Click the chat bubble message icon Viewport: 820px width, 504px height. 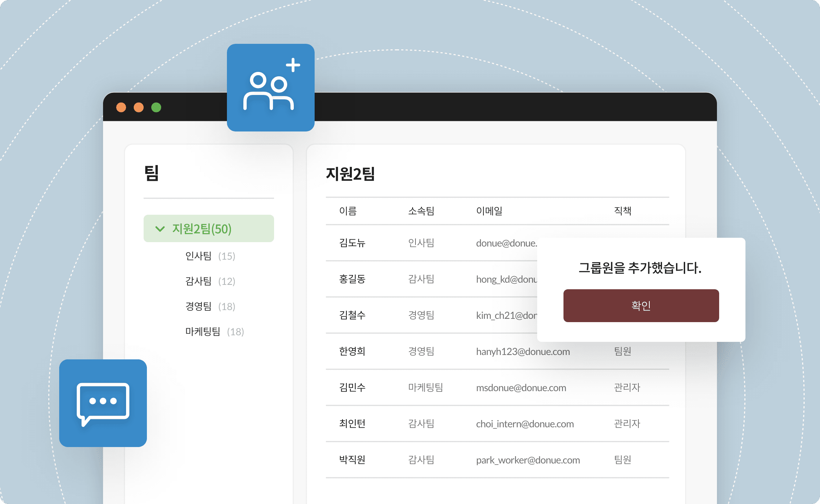[103, 403]
